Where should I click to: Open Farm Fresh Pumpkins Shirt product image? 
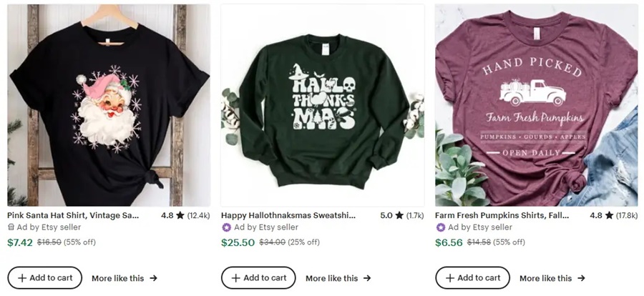(537, 105)
